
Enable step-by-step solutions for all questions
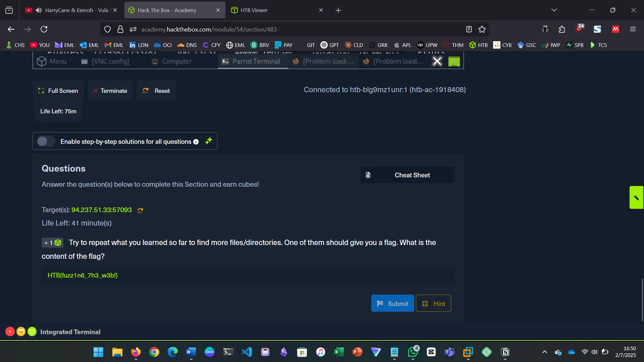pyautogui.click(x=46, y=141)
